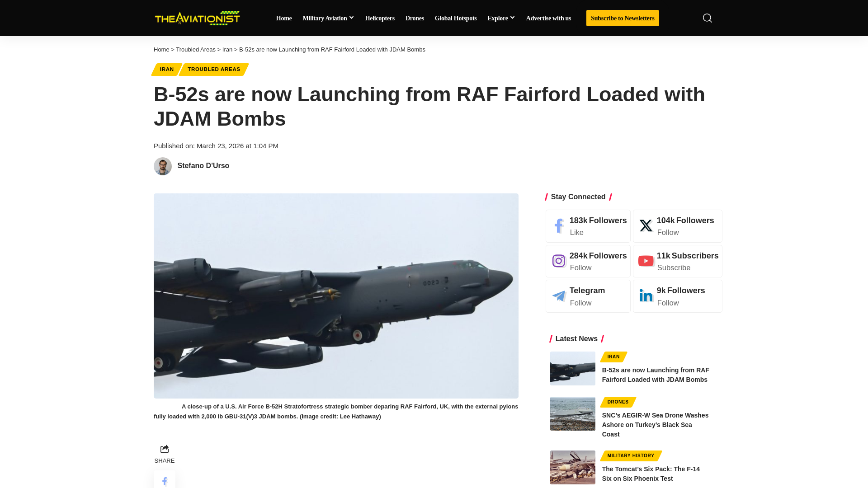Open the Helicopters section

(x=380, y=19)
